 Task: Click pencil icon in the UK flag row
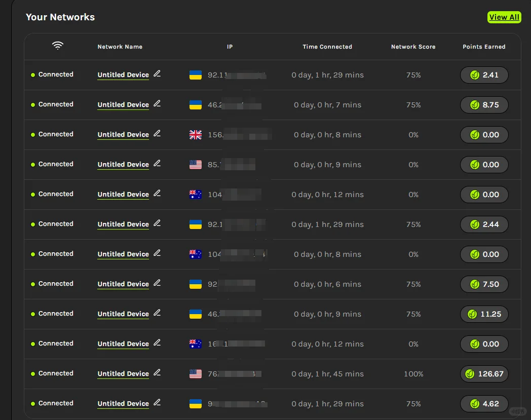pos(157,133)
